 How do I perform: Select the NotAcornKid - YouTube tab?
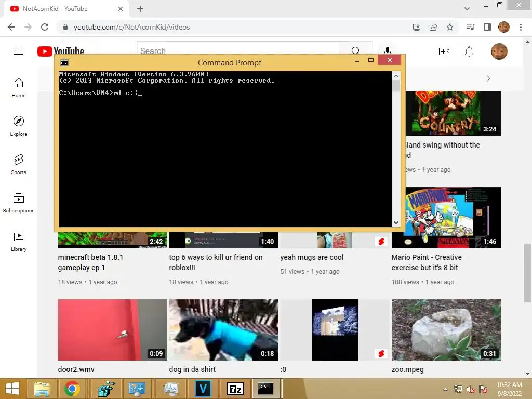[66, 9]
